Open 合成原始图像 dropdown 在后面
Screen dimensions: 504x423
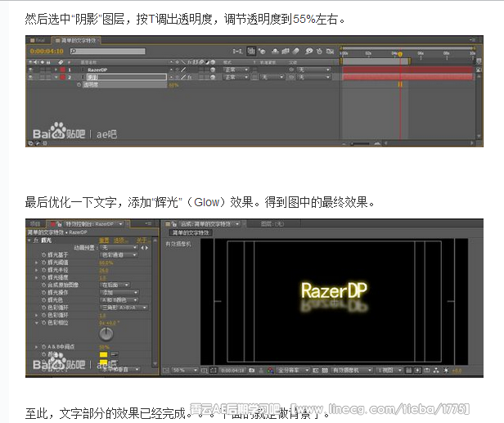pyautogui.click(x=115, y=285)
